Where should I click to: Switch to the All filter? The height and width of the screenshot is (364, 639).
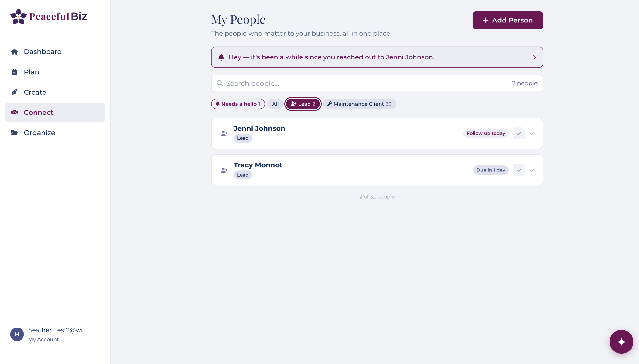[x=275, y=104]
